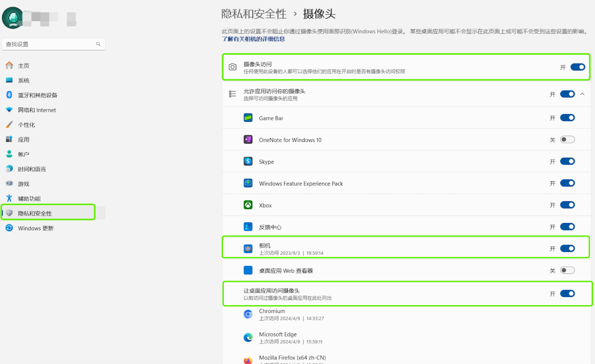Turn on 桌面应用 Web 查看器 toggle
The width and height of the screenshot is (595, 364).
click(567, 270)
